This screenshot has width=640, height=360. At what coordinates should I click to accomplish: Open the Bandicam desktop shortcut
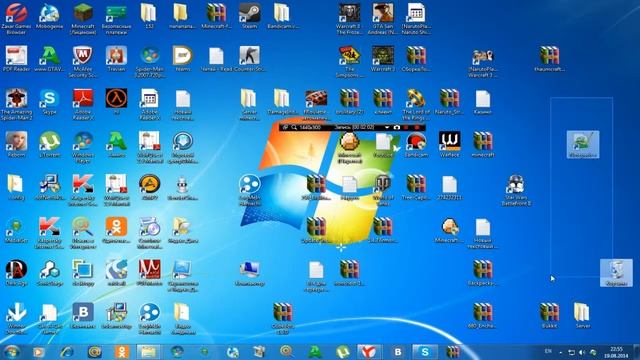416,144
